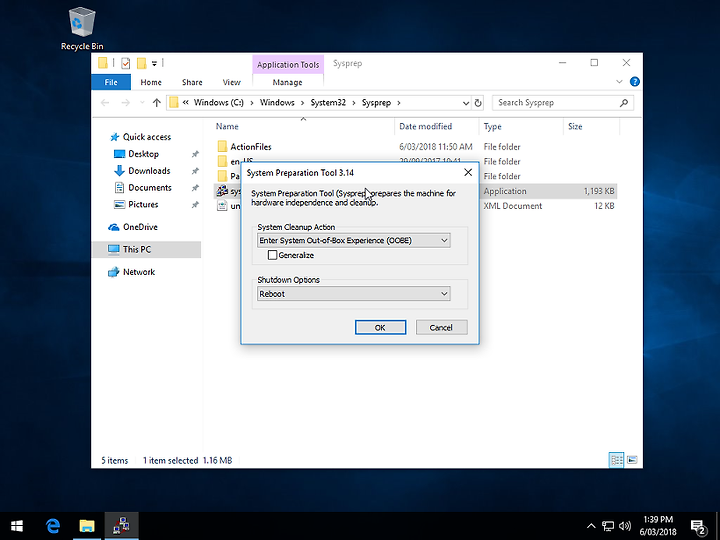The image size is (720, 540).
Task: Click System32 in the address breadcrumb
Action: tap(328, 102)
